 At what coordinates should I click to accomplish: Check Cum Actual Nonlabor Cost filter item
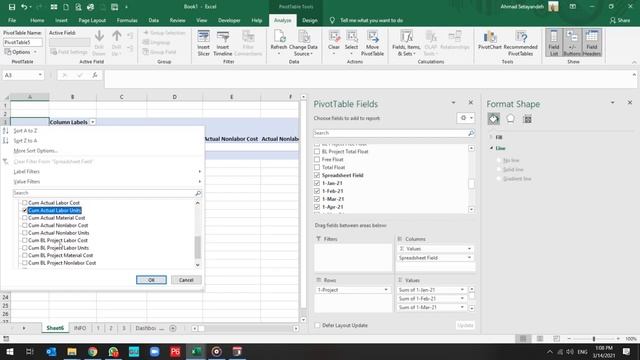point(24,225)
